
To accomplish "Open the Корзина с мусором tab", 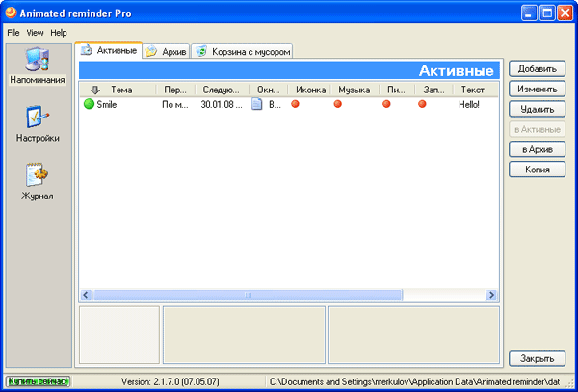I will (242, 52).
